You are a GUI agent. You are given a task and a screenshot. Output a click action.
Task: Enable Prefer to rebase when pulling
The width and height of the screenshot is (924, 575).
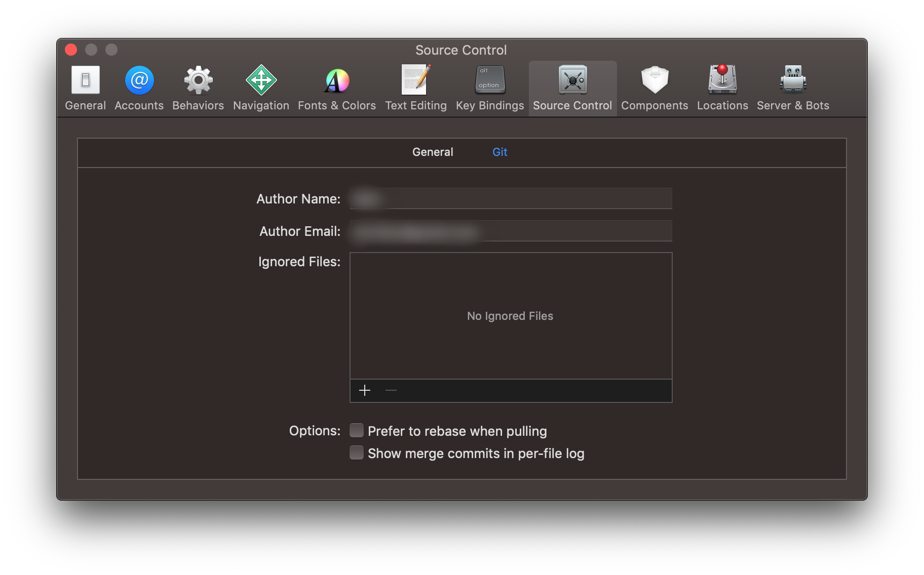357,430
